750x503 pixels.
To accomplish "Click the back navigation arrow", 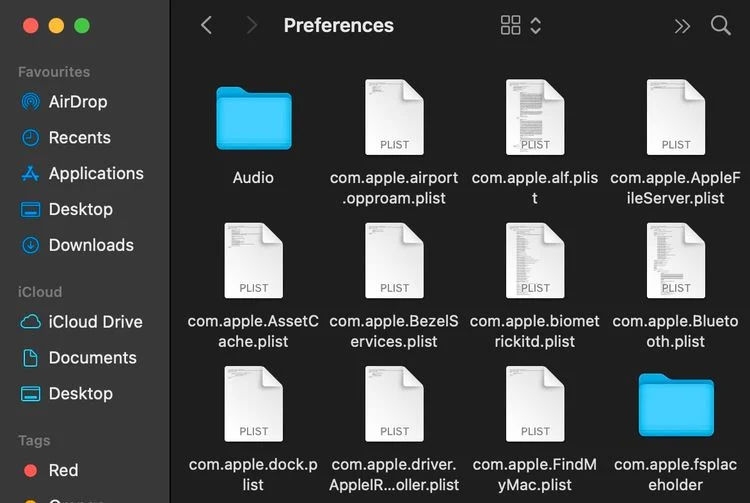I will 206,26.
